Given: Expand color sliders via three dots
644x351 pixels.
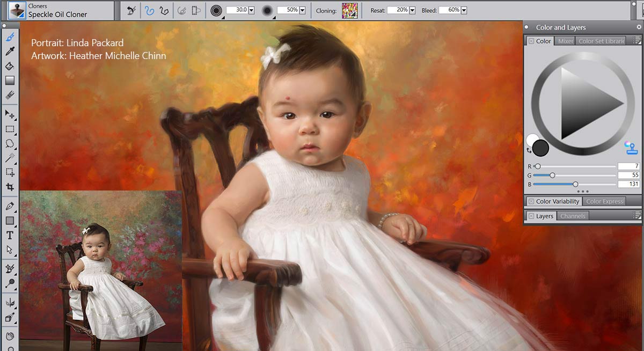Looking at the screenshot, I should pyautogui.click(x=583, y=192).
